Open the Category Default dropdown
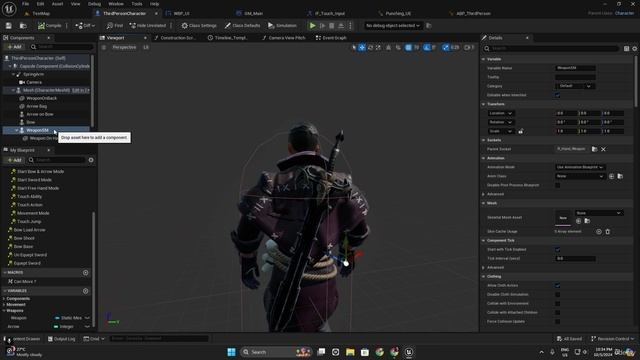The image size is (640, 360). tap(575, 86)
